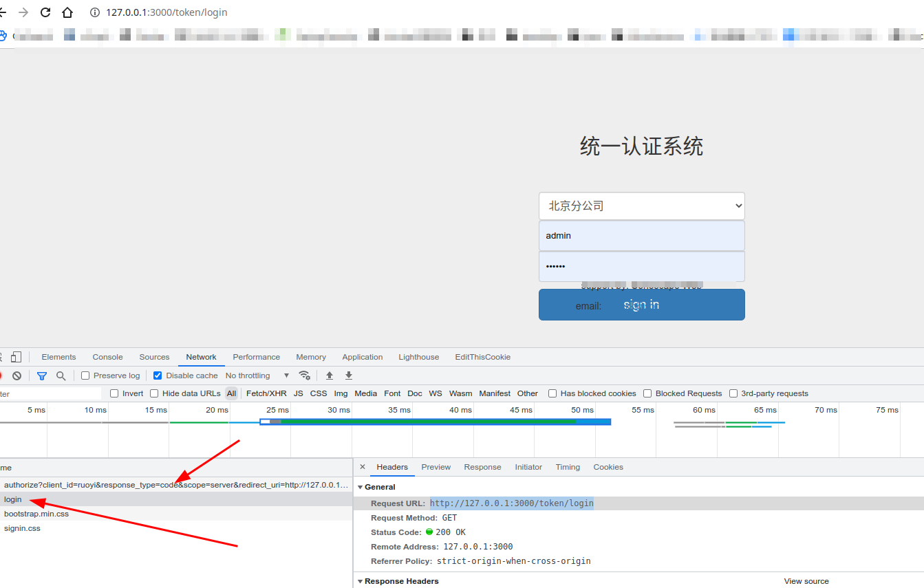Focus the password field
924x588 pixels.
pos(642,266)
